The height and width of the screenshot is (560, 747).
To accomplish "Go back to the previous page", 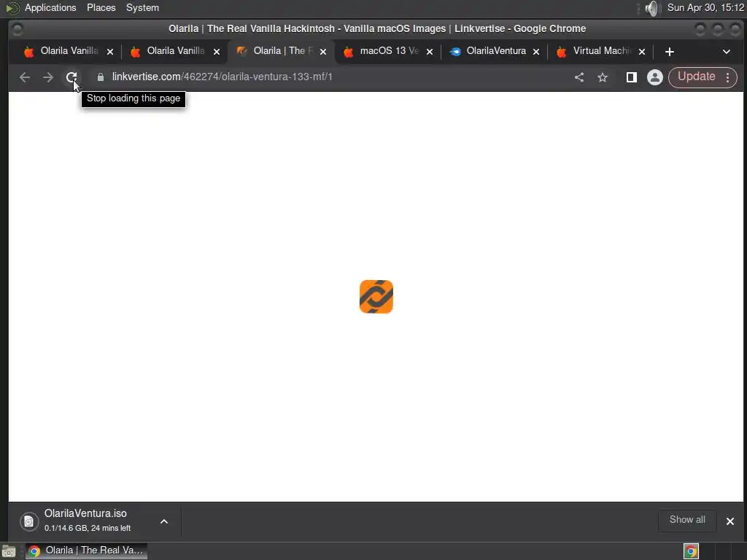I will (25, 77).
